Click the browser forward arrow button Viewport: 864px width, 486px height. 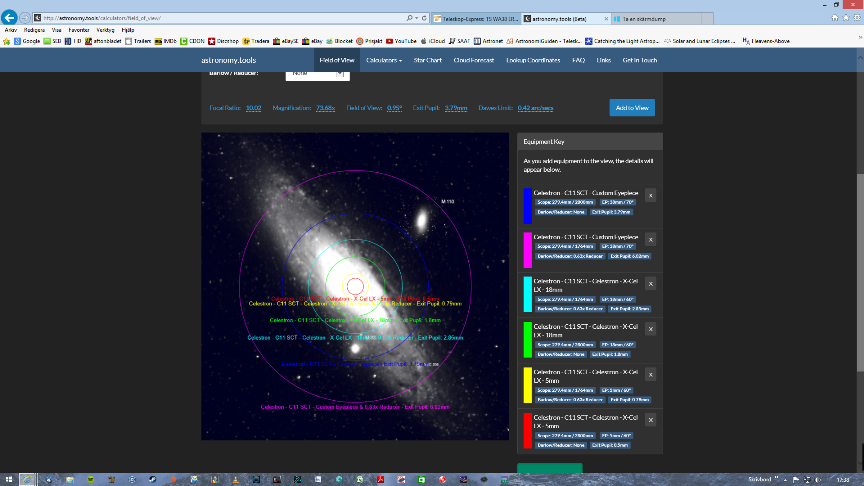pos(25,18)
